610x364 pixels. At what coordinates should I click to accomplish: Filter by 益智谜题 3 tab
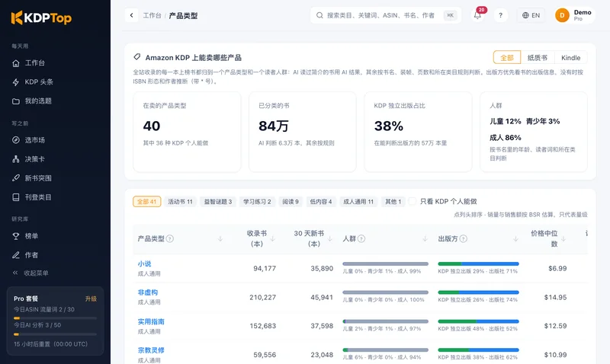[218, 202]
